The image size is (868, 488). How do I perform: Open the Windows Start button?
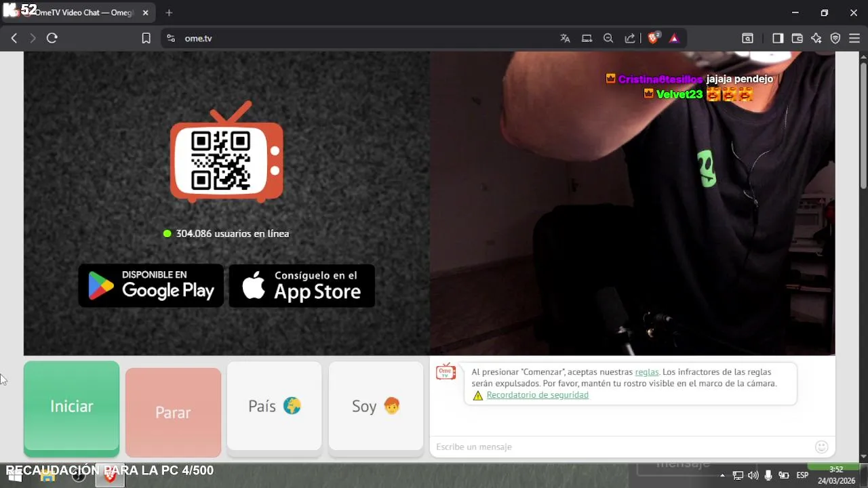click(x=14, y=476)
